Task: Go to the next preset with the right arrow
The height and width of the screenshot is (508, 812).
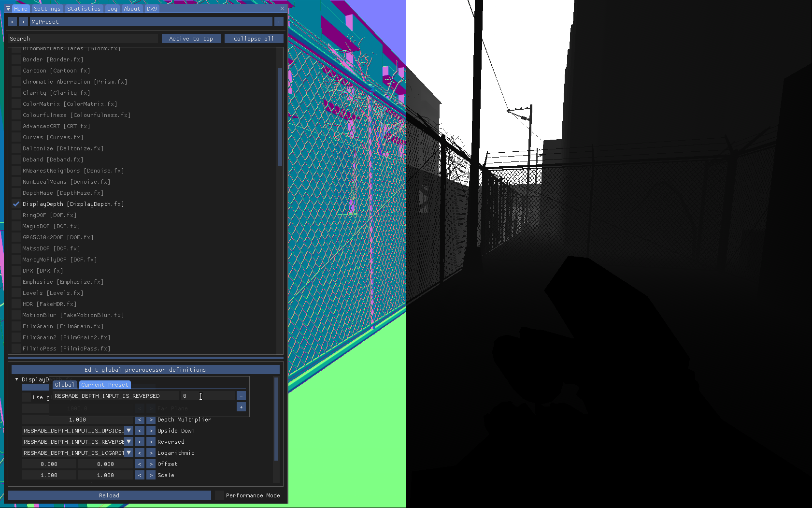Action: pyautogui.click(x=23, y=22)
